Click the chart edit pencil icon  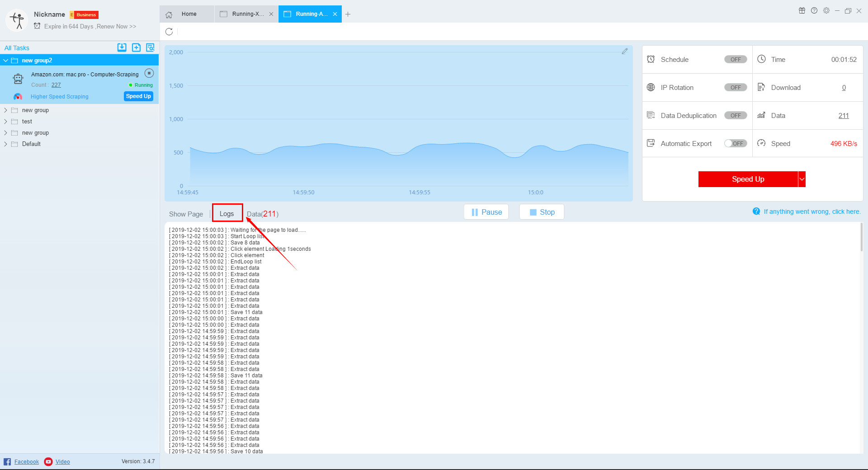point(625,52)
